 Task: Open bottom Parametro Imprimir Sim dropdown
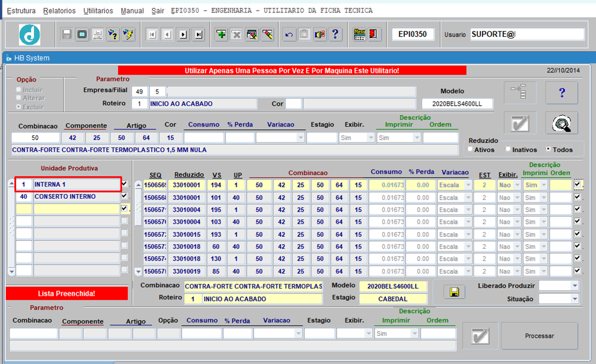point(414,334)
